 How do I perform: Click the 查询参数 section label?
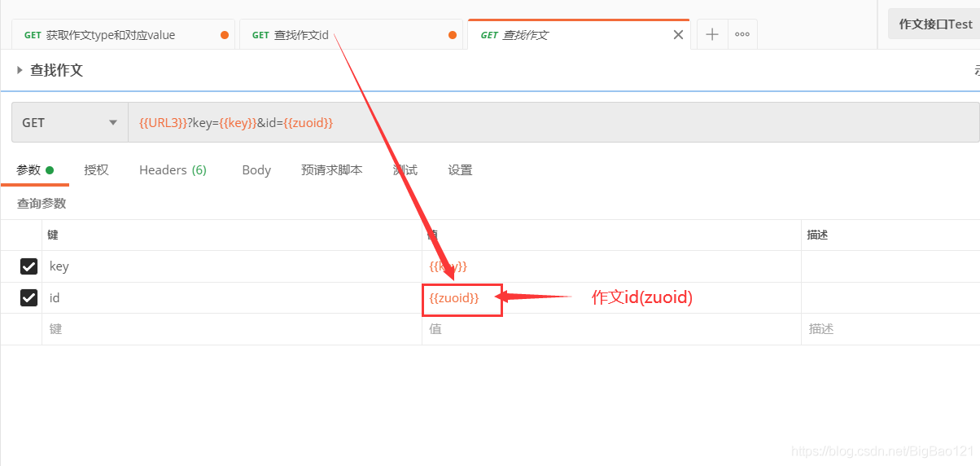[x=42, y=203]
